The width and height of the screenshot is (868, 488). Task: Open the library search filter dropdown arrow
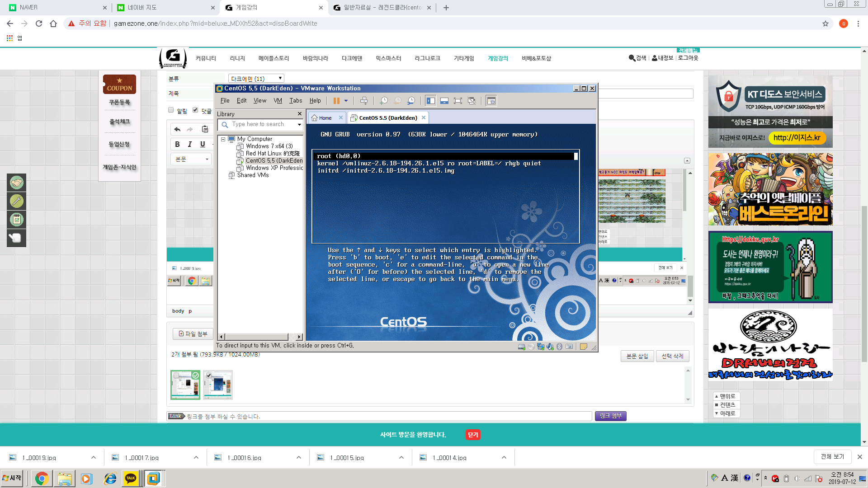point(299,124)
